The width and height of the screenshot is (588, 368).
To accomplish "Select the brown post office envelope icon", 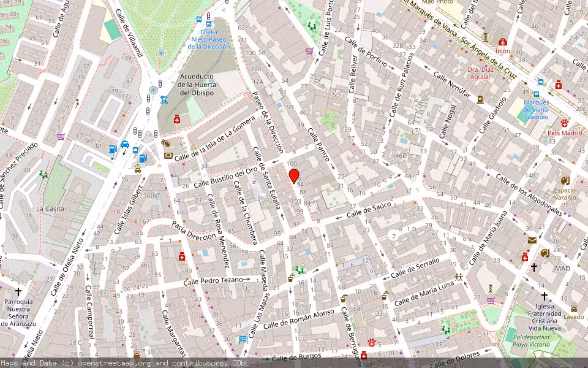I will click(532, 240).
